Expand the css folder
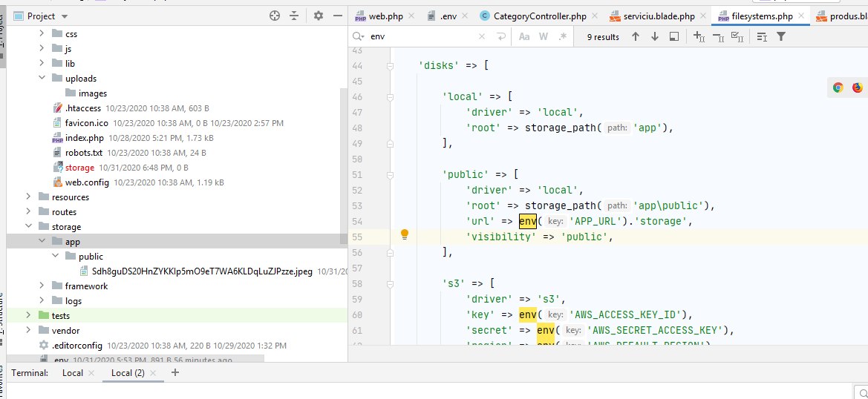 coord(42,33)
